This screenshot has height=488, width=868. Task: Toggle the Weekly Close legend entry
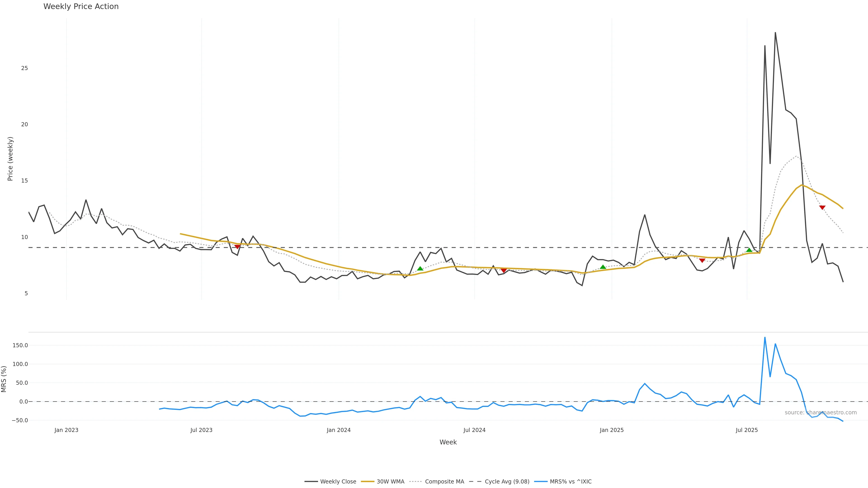point(338,482)
